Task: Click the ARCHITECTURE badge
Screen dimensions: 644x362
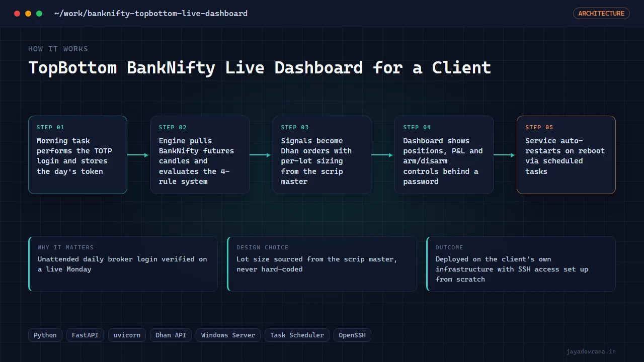Action: point(601,14)
